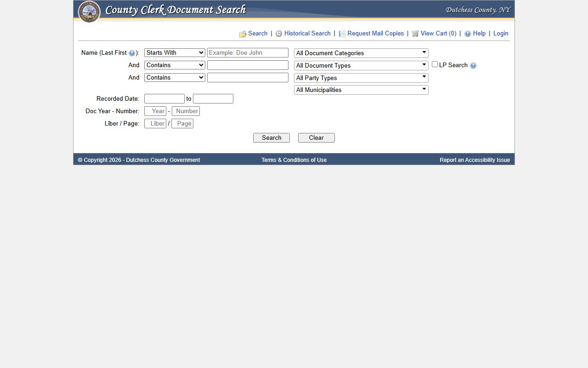Click the shopping cart icon
588x368 pixels.
(415, 34)
